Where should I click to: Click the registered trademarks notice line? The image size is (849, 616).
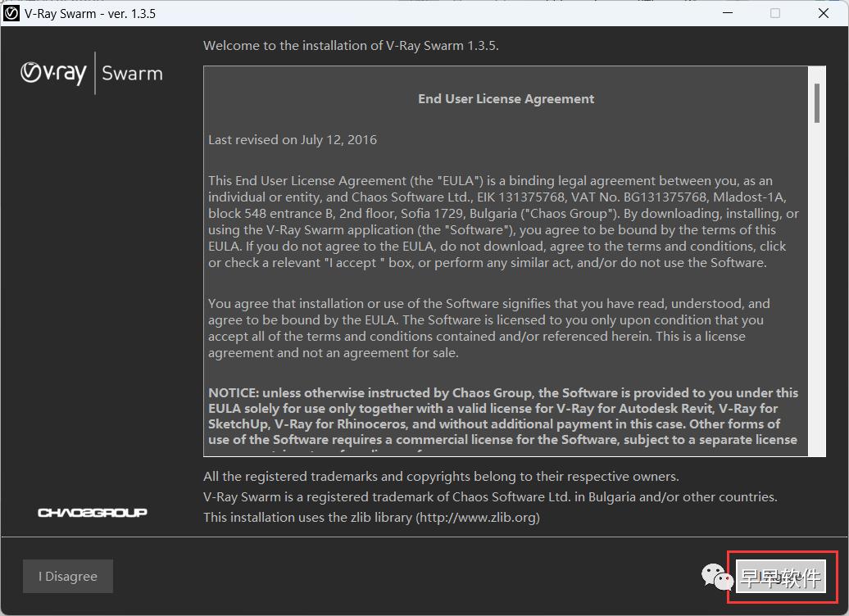coord(441,477)
